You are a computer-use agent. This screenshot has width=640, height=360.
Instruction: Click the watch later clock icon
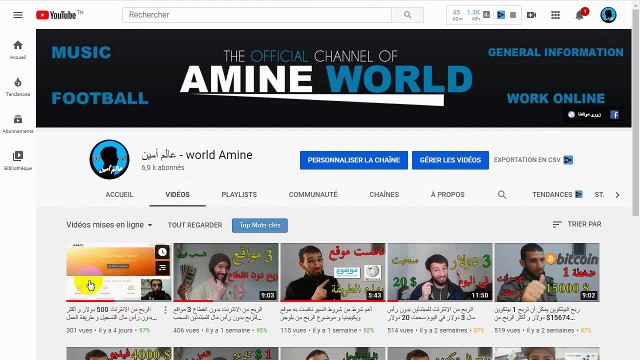coord(162,252)
